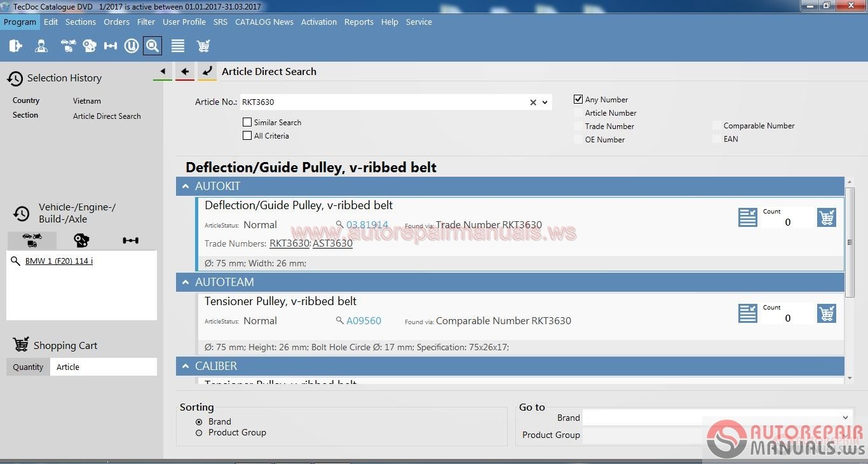Open the Article No. history dropdown arrow
The image size is (868, 464).
tap(545, 102)
